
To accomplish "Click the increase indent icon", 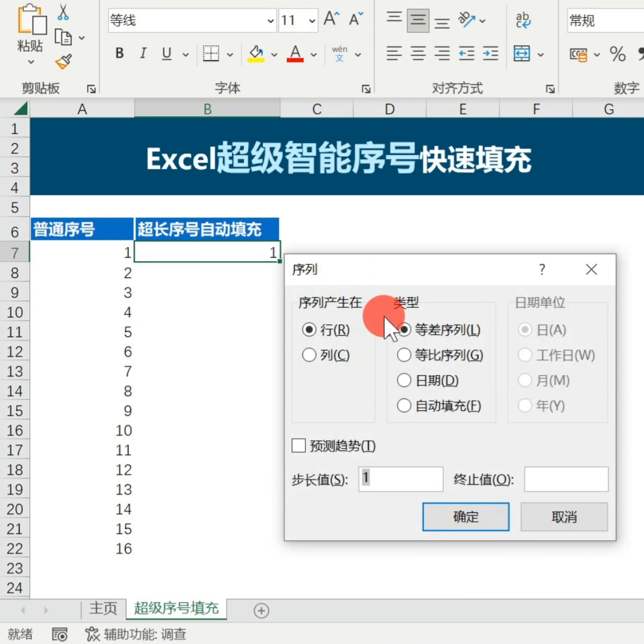I will (490, 54).
